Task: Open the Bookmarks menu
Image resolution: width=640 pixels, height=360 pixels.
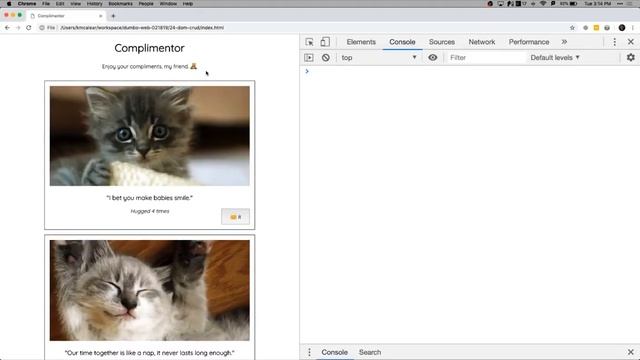Action: click(x=120, y=4)
